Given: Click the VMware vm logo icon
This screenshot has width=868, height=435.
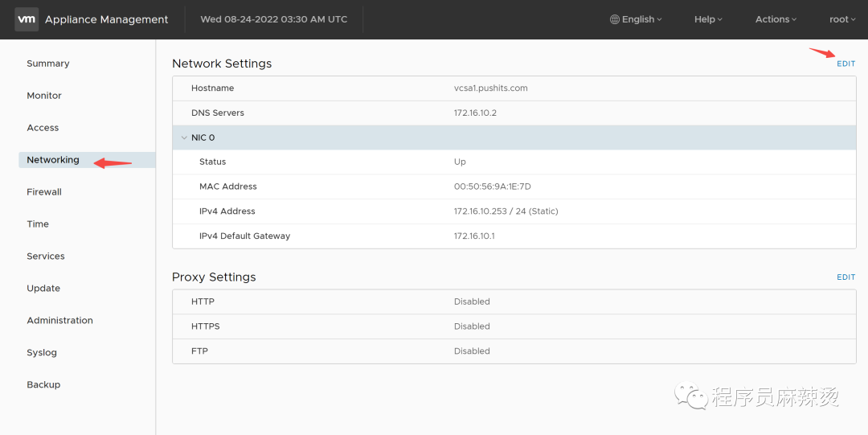Looking at the screenshot, I should click(x=27, y=19).
